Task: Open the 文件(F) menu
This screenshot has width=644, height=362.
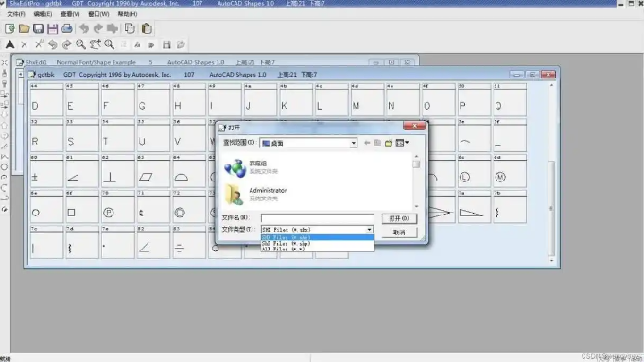Action: [x=16, y=14]
